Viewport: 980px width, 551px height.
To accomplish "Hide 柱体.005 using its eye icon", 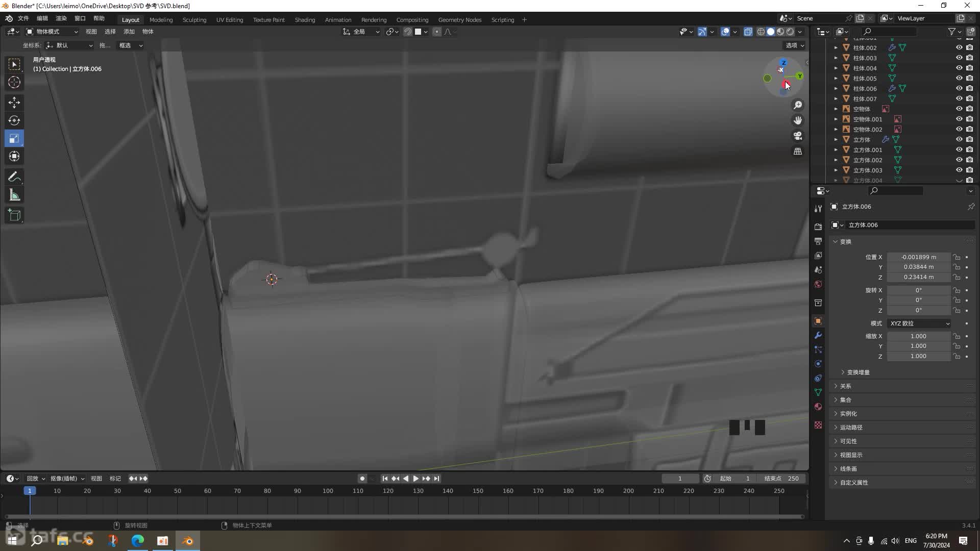I will (959, 78).
